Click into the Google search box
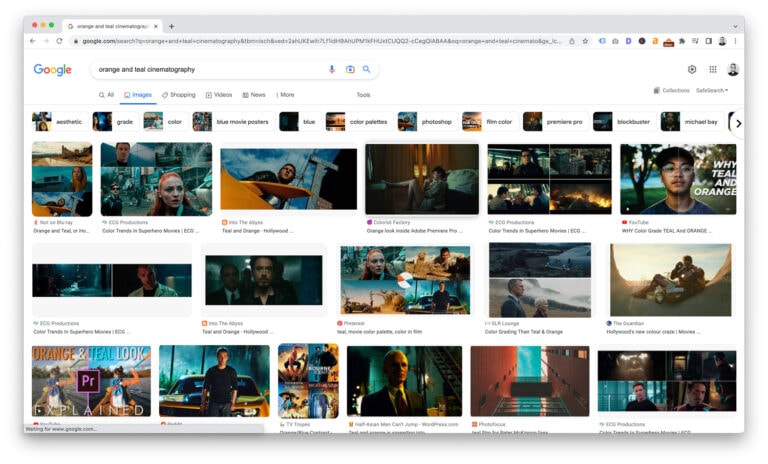This screenshot has height=464, width=768. 205,70
